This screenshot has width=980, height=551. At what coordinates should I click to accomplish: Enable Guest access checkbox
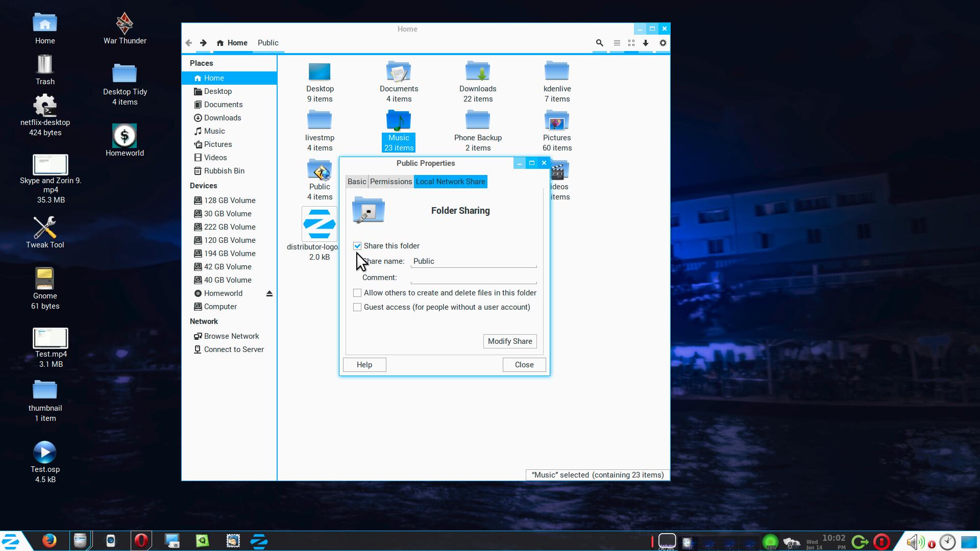coord(357,307)
